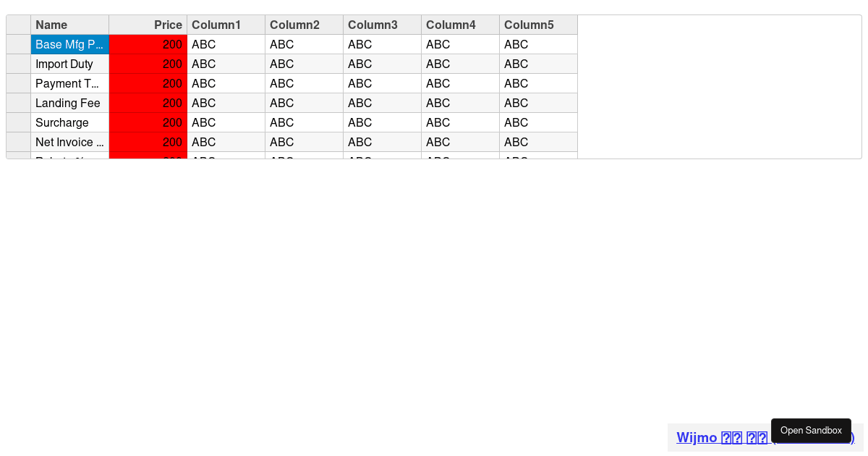Select the Column3 header
Viewport: 868px width, 456px height.
[x=382, y=25]
